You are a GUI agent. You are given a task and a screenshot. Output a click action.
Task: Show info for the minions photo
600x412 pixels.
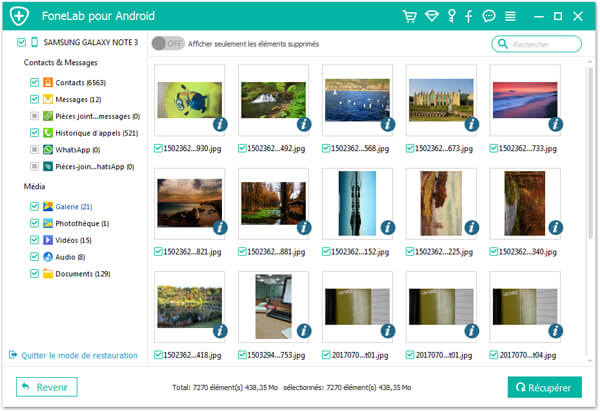tap(218, 125)
